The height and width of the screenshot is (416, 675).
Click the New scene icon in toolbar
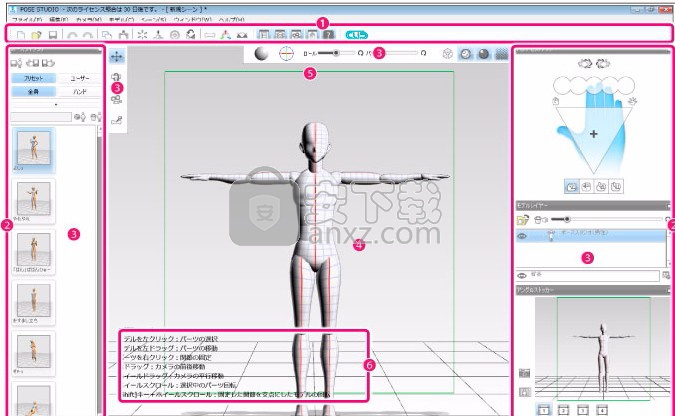[18, 35]
